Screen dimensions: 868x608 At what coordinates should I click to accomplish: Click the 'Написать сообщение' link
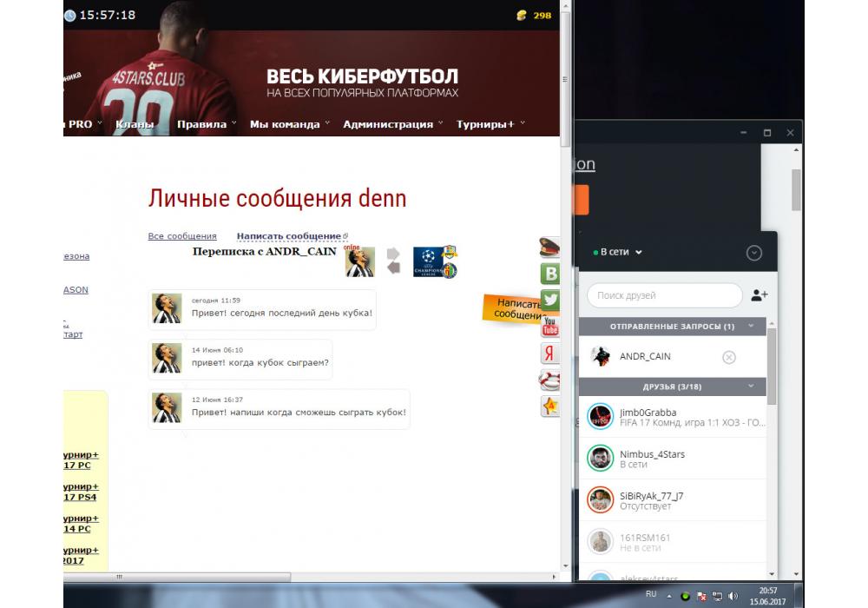[289, 236]
